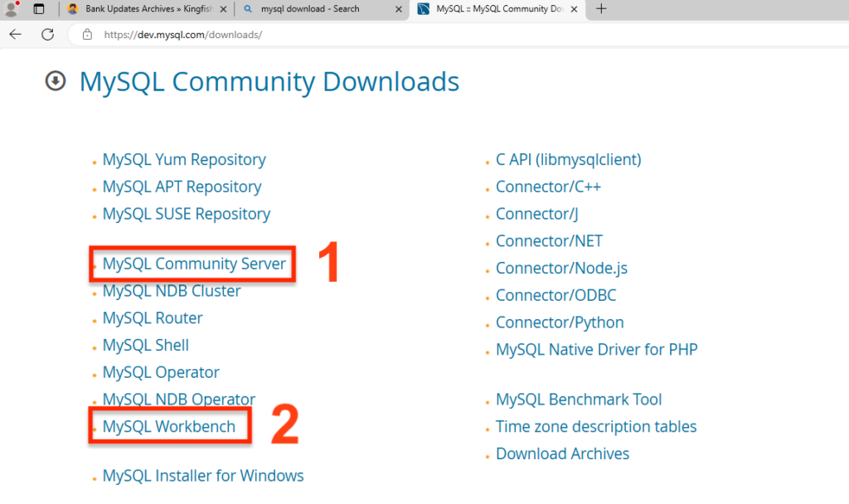Viewport: 849px width, 504px height.
Task: Open MySQL Installer for Windows link
Action: pos(203,475)
